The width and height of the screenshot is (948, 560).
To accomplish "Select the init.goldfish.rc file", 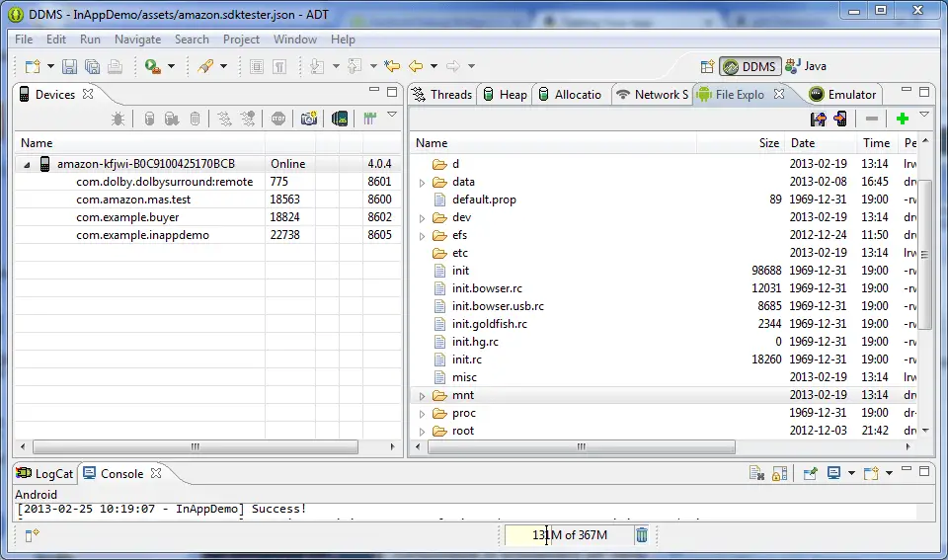I will pyautogui.click(x=489, y=324).
